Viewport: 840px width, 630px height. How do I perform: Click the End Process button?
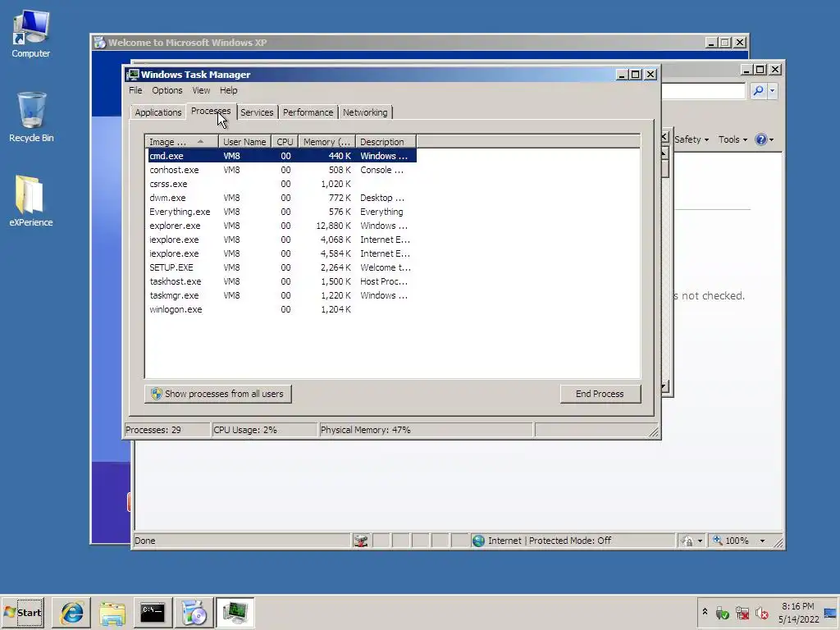[600, 394]
